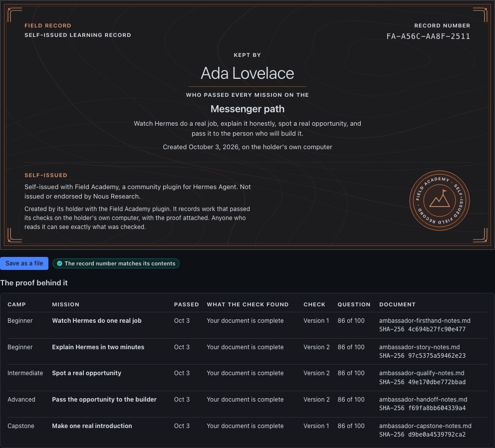
Task: Click the file name ambassador-capstone-notes.md
Action: 425,426
